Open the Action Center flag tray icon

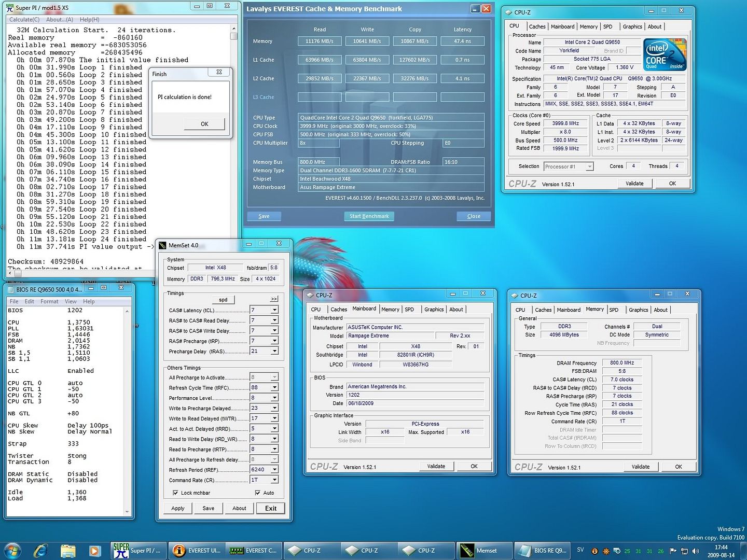tap(673, 551)
